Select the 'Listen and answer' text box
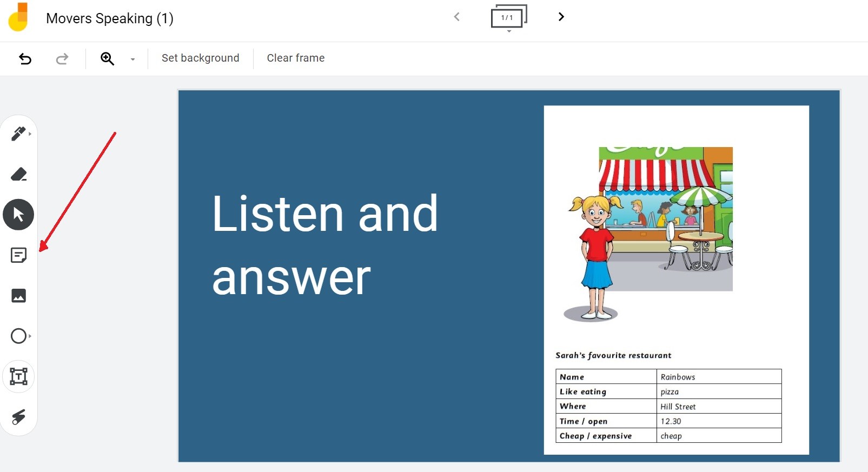The image size is (868, 472). click(325, 245)
